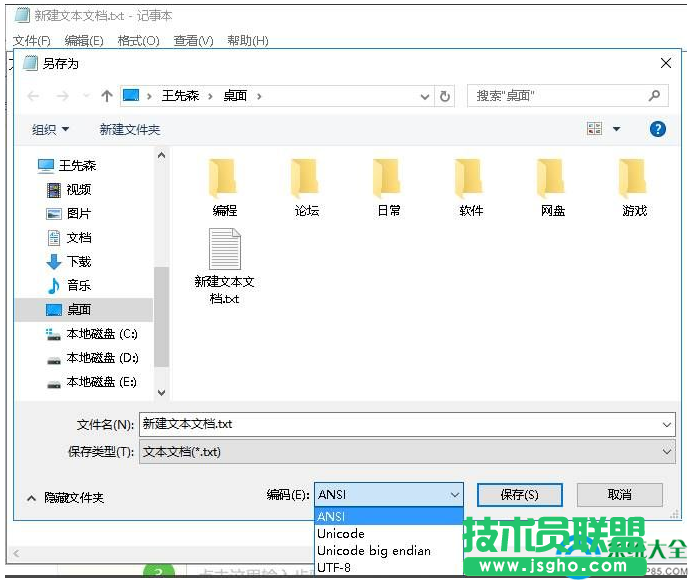
Task: Select the 日常 folder
Action: pos(389,188)
